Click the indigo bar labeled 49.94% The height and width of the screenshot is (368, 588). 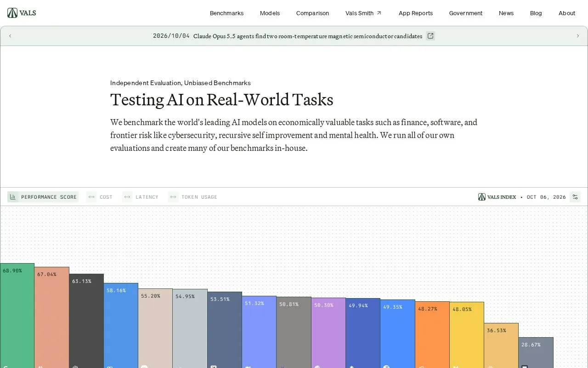click(363, 333)
